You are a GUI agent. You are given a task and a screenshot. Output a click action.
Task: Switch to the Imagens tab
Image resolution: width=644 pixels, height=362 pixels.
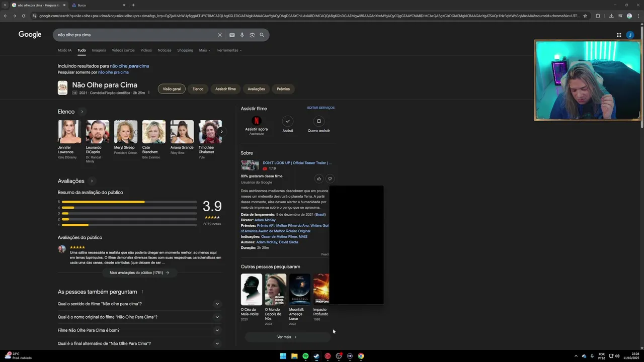pos(99,50)
